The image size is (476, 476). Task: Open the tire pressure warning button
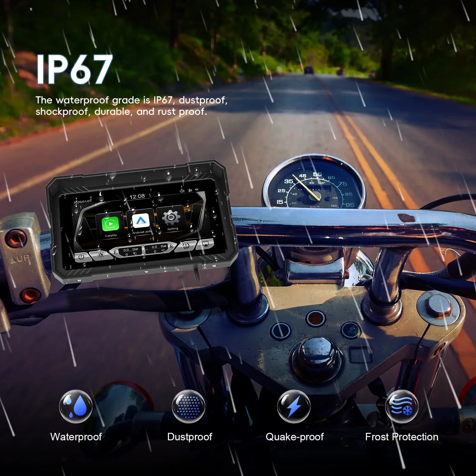tap(186, 246)
